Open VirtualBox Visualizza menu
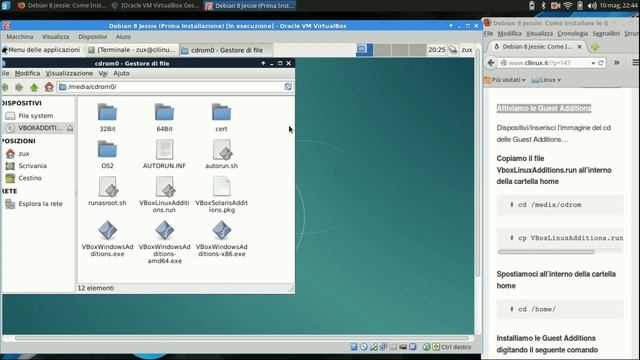 (x=56, y=37)
